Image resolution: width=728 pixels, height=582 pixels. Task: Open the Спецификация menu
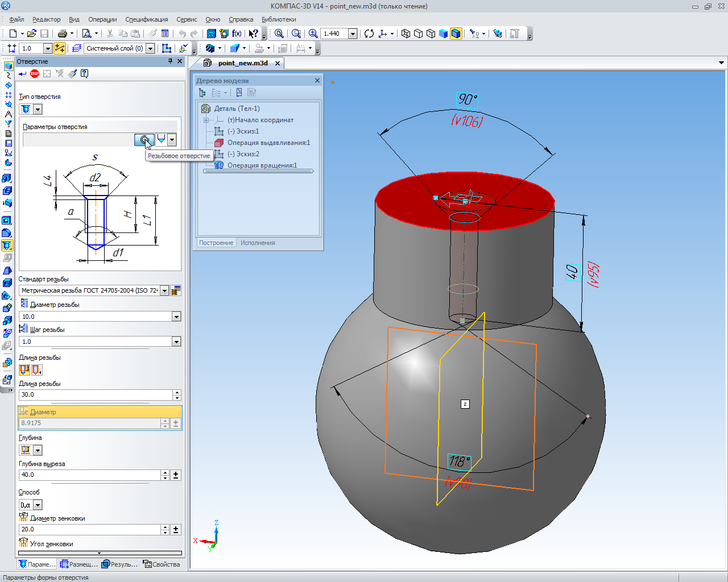[147, 19]
